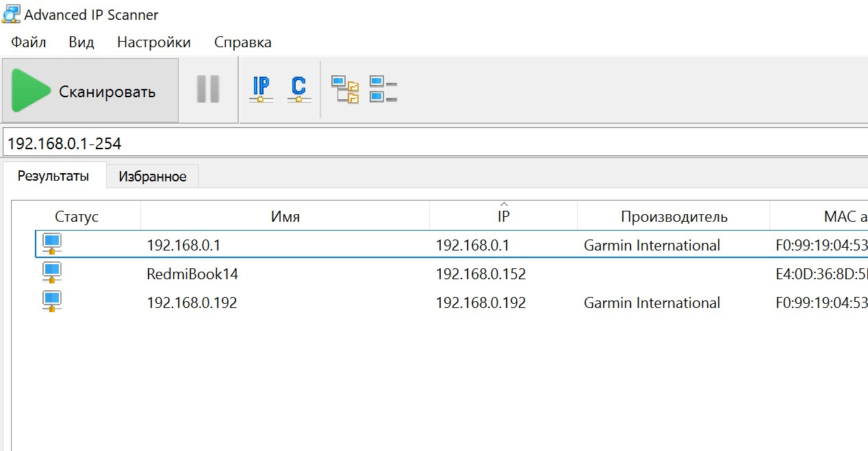Click the 192.168.0.192 device status icon
868x451 pixels.
[x=52, y=302]
